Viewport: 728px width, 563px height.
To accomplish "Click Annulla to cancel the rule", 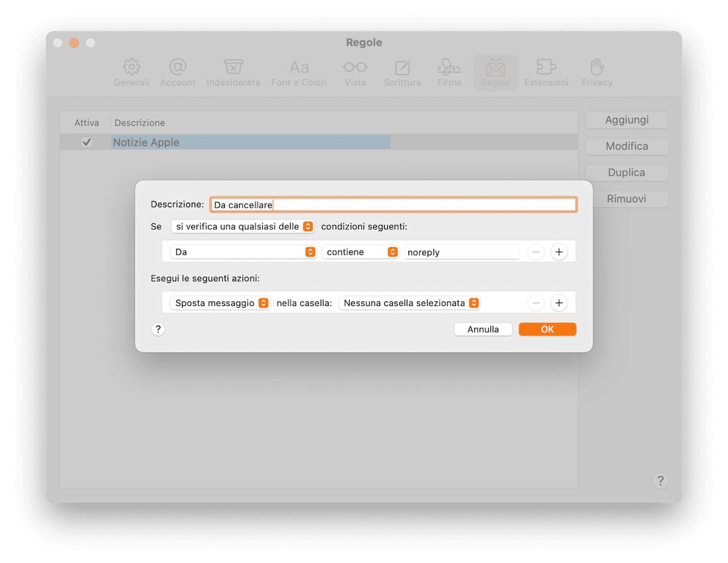I will 483,329.
